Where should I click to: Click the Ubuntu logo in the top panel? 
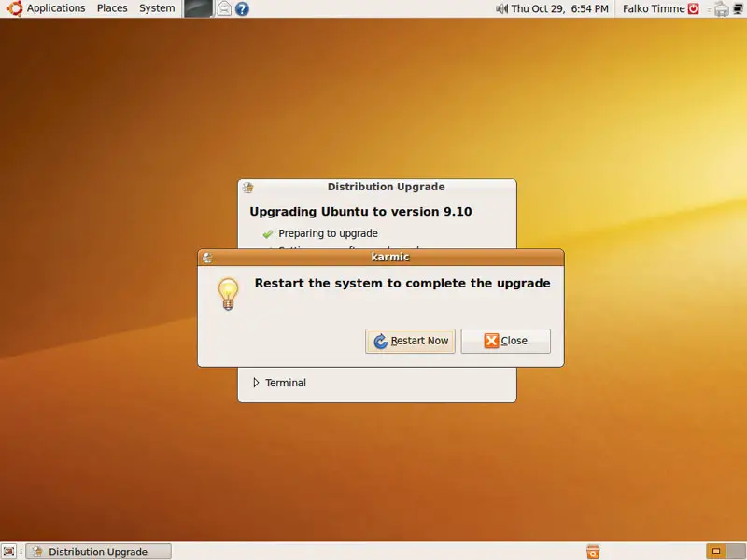pyautogui.click(x=14, y=8)
